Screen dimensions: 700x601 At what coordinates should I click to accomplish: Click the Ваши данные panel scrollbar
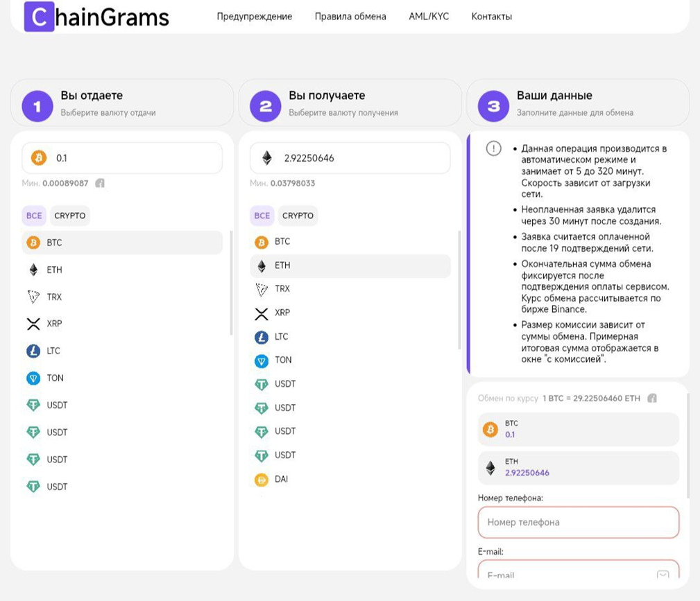[688, 445]
